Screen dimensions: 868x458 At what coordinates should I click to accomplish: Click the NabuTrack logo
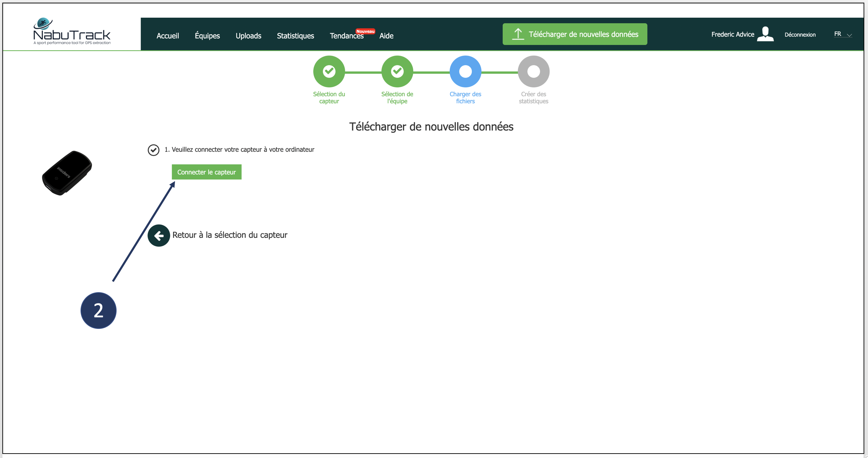tap(72, 32)
